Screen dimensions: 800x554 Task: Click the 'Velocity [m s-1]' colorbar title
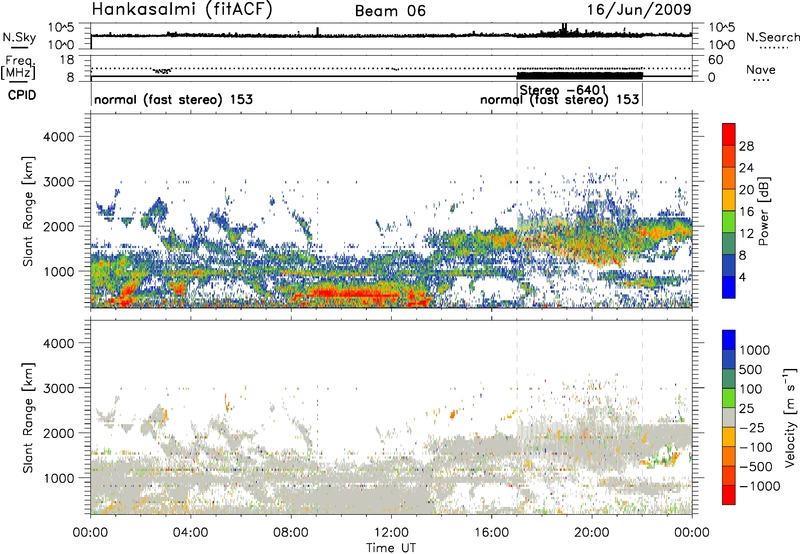(x=790, y=417)
